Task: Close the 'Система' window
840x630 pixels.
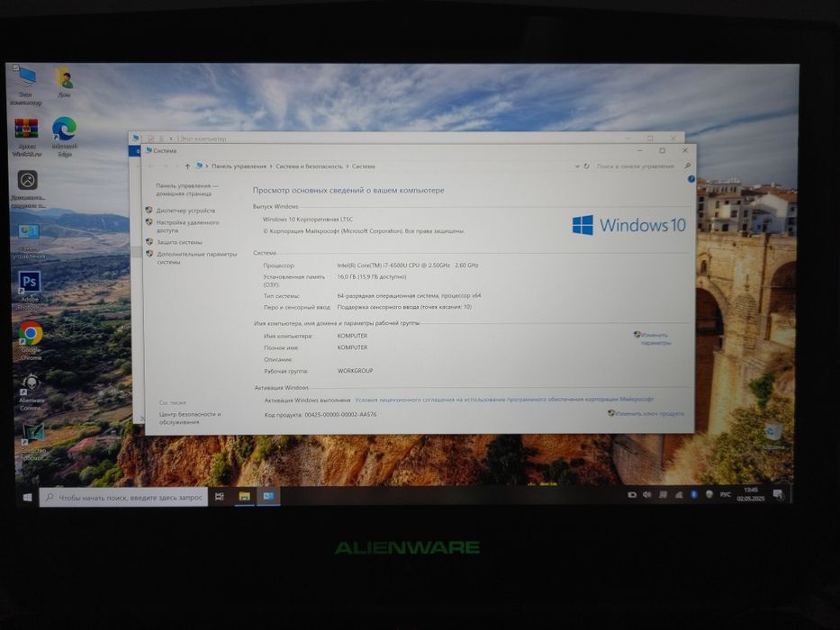Action: [684, 151]
